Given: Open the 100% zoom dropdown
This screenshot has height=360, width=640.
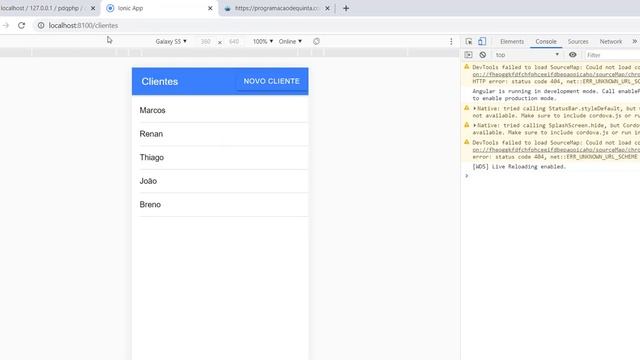Looking at the screenshot, I should pyautogui.click(x=262, y=41).
